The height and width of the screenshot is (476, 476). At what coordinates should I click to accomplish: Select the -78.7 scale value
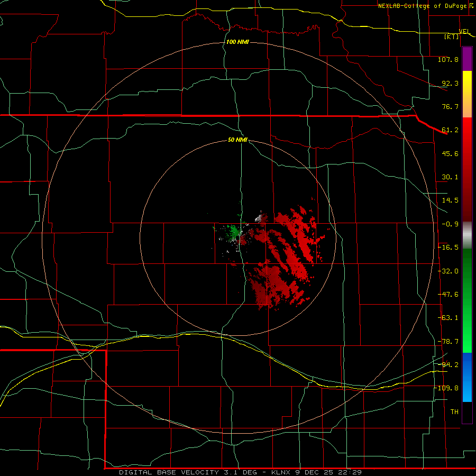point(448,342)
